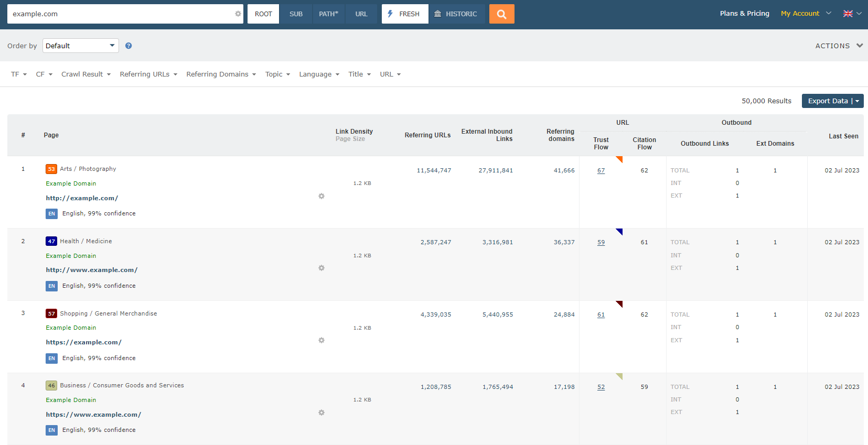Click the orange search magnifier button
Image resolution: width=868 pixels, height=445 pixels.
pyautogui.click(x=501, y=14)
